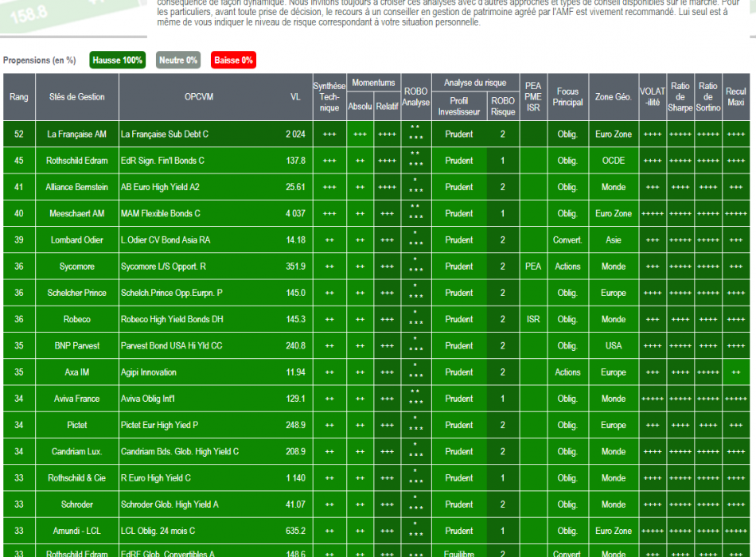Viewport: 756px width, 557px height.
Task: Click the Zone Géo. column header
Action: [614, 97]
